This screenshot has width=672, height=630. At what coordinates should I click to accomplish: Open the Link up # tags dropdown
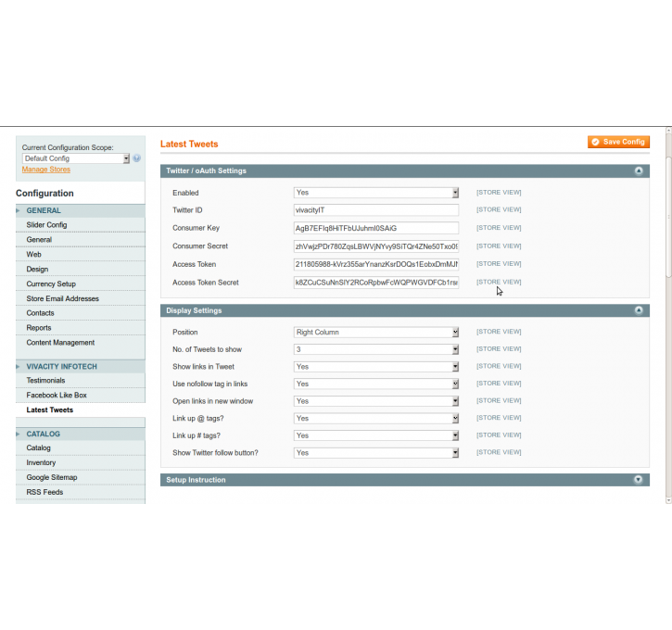pos(376,435)
